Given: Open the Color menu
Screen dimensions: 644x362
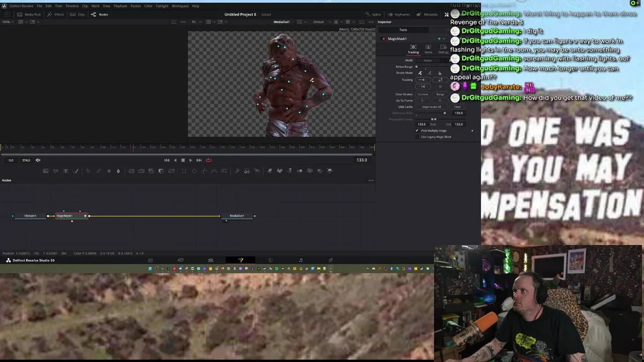Looking at the screenshot, I should tap(148, 6).
